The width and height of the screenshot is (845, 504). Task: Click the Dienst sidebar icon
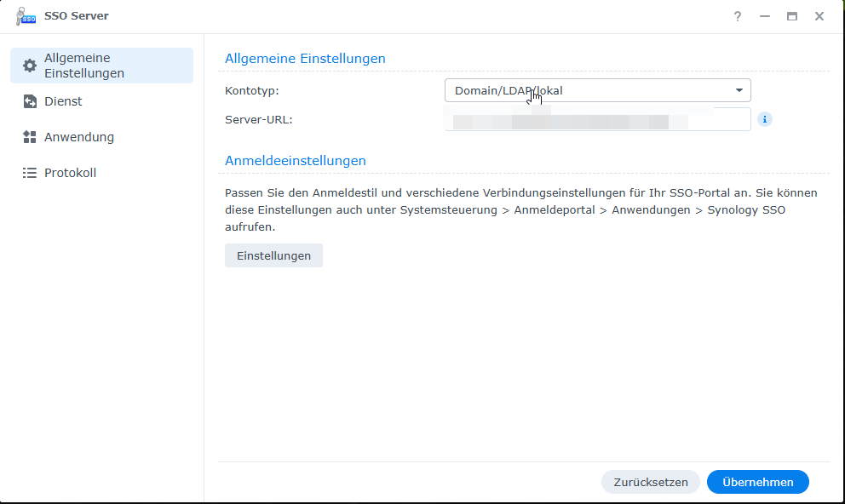(x=30, y=101)
